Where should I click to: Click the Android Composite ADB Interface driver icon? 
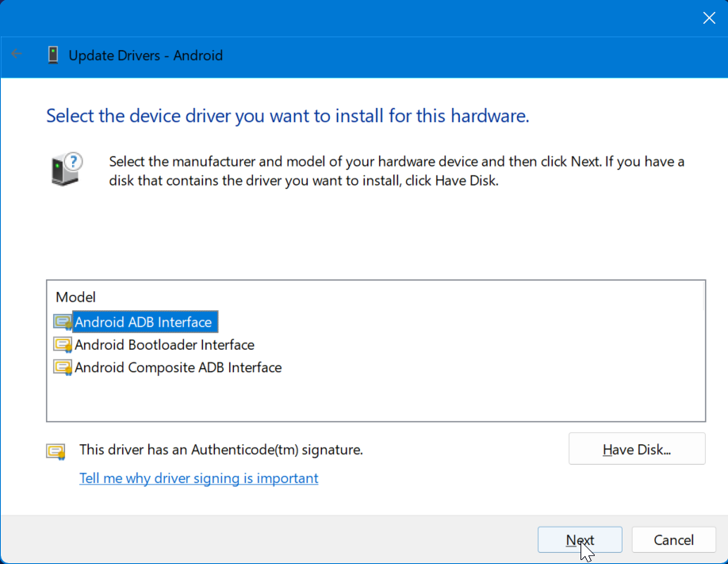[x=64, y=367]
